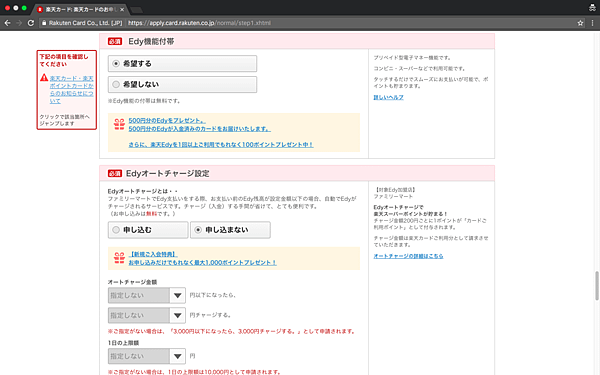Screen dimensions: 600x375
Task: Click the Rakuten Card Co., Ltd. [JP] certificate label
Action: pos(85,23)
